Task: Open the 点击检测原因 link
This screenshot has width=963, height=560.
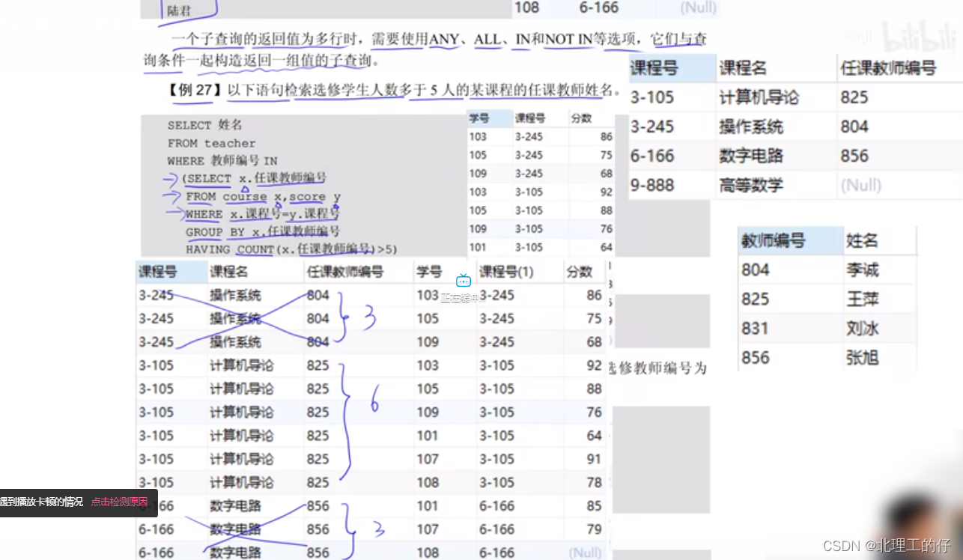Action: click(x=119, y=502)
